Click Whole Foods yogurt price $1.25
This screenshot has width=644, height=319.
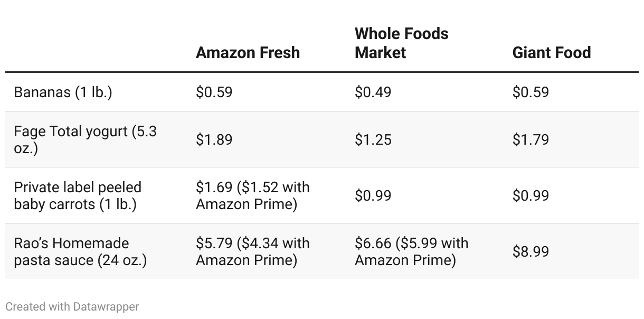click(x=373, y=139)
